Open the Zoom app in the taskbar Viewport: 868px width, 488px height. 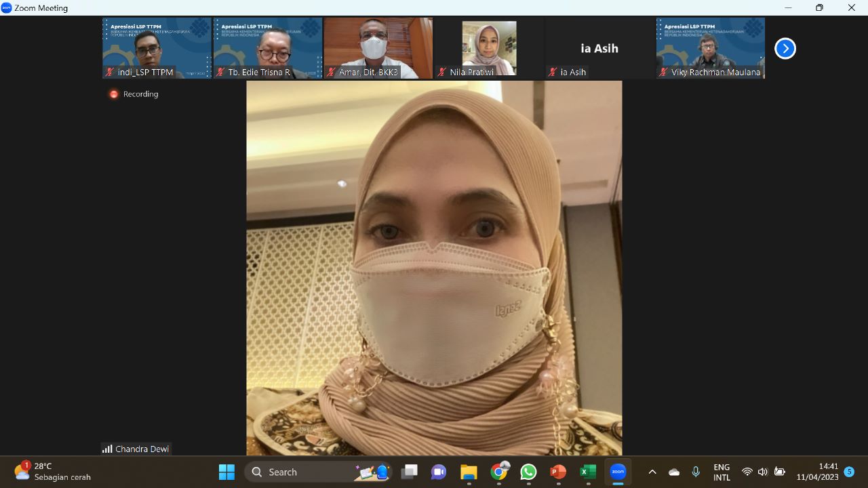618,472
